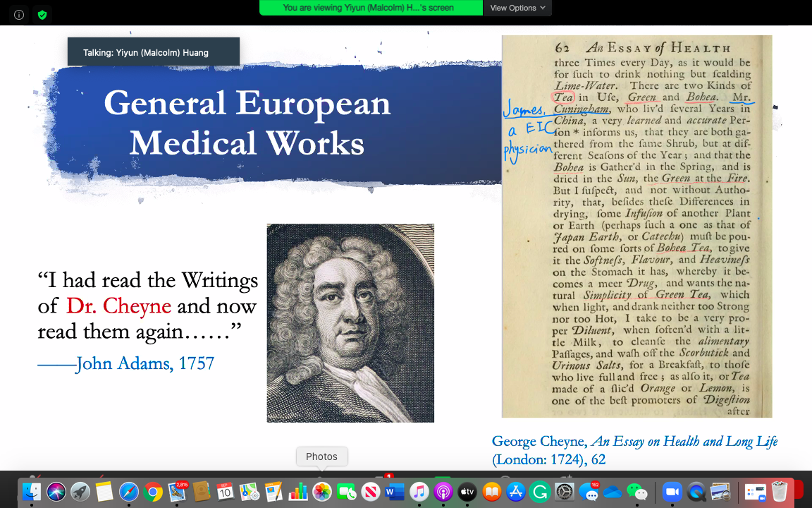
Task: Open Zoom app in the dock
Action: [672, 491]
